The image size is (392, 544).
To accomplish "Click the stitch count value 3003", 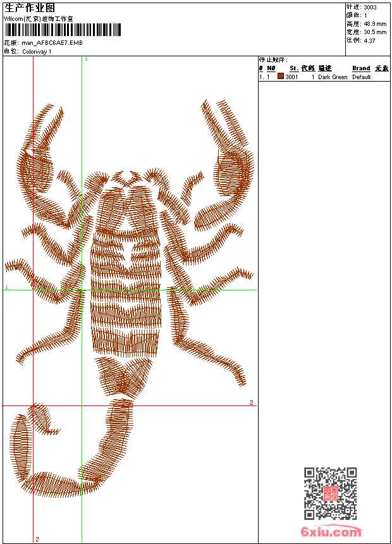I will [371, 7].
